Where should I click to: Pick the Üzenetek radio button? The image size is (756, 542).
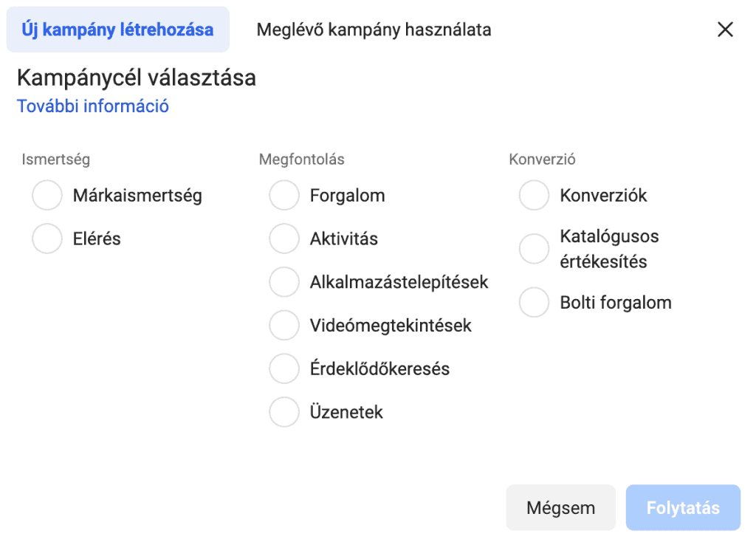pyautogui.click(x=284, y=412)
